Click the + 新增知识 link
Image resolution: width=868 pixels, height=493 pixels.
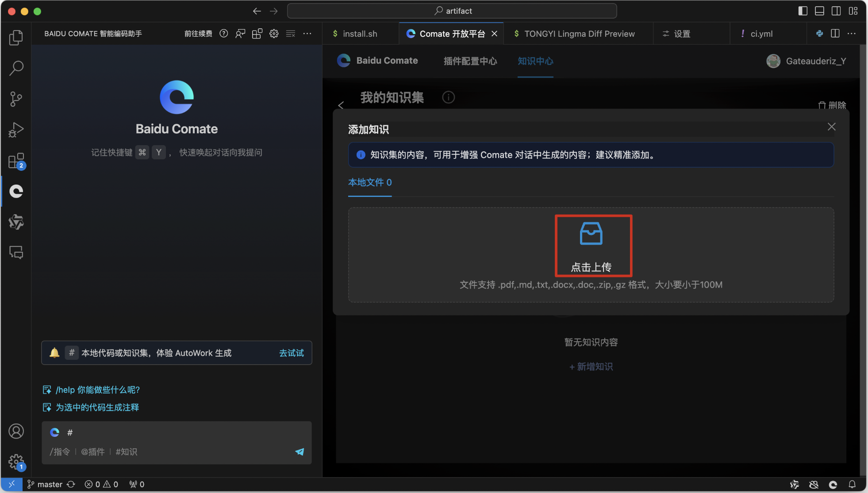(x=591, y=367)
